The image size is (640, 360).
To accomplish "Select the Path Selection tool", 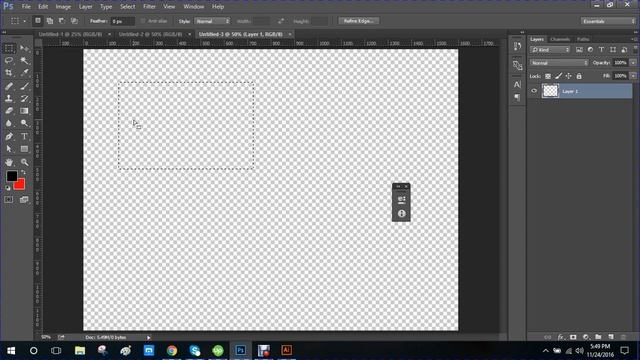I will (9, 149).
